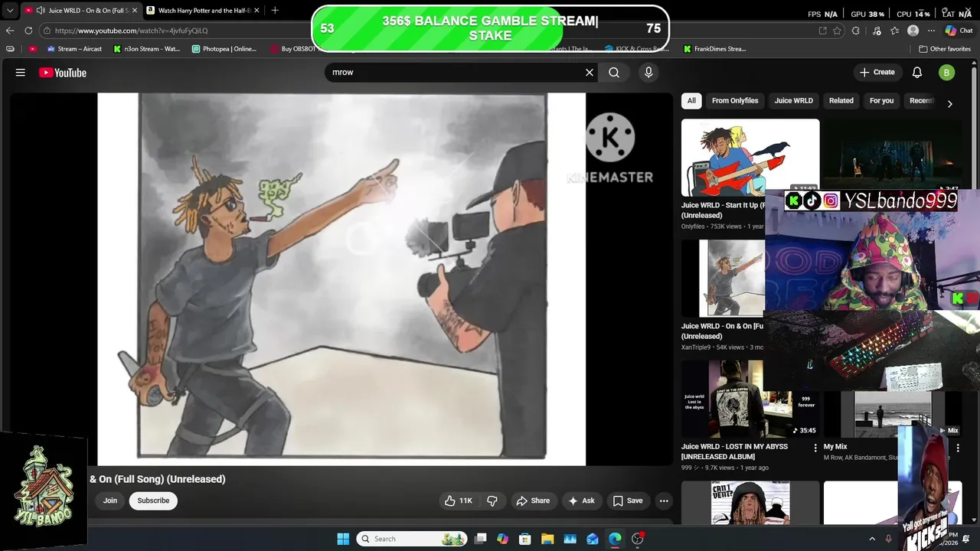Open 'LOST IN MY ABYSS' video thumbnail
This screenshot has width=980, height=551.
coord(750,399)
